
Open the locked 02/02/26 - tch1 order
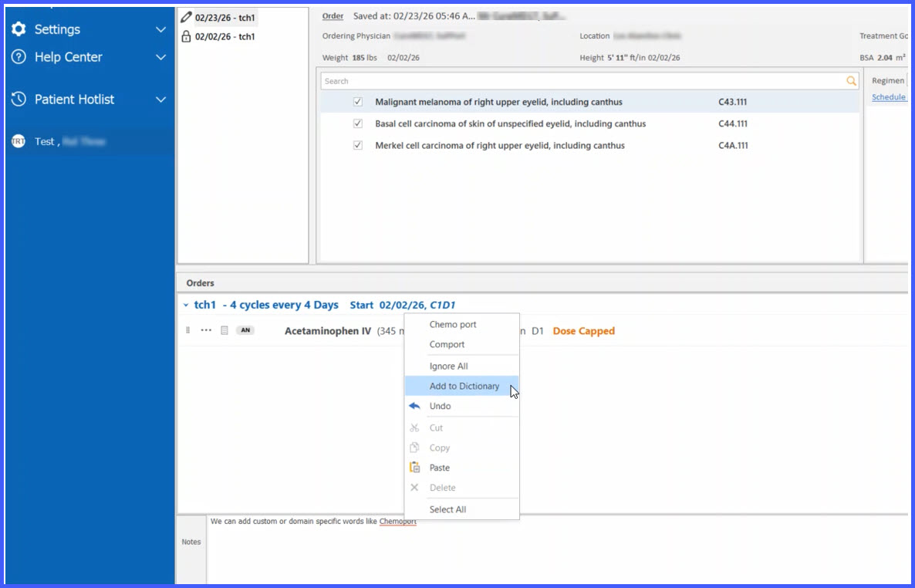point(225,36)
